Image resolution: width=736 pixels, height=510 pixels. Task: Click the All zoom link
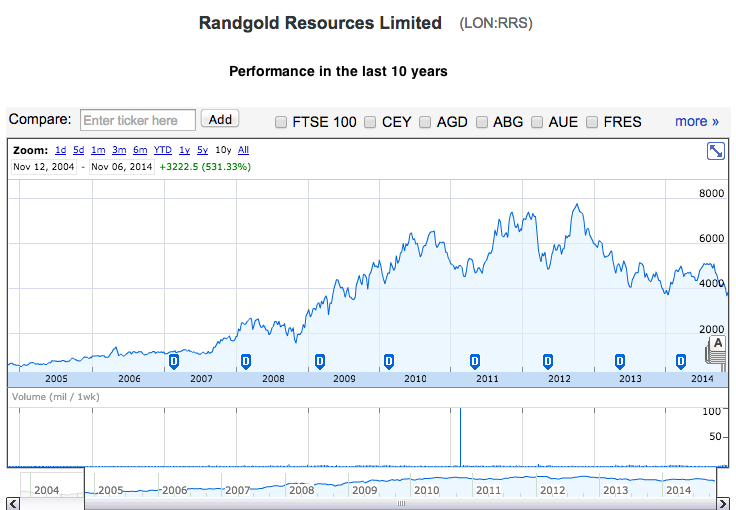point(244,150)
